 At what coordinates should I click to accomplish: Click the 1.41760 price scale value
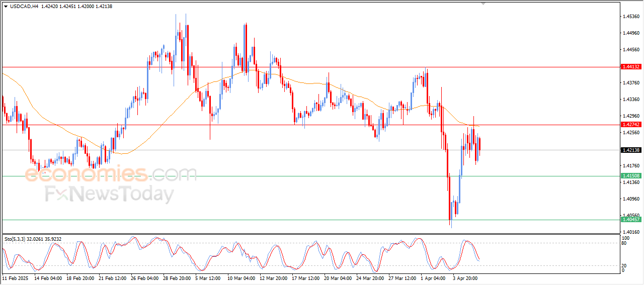(x=631, y=166)
